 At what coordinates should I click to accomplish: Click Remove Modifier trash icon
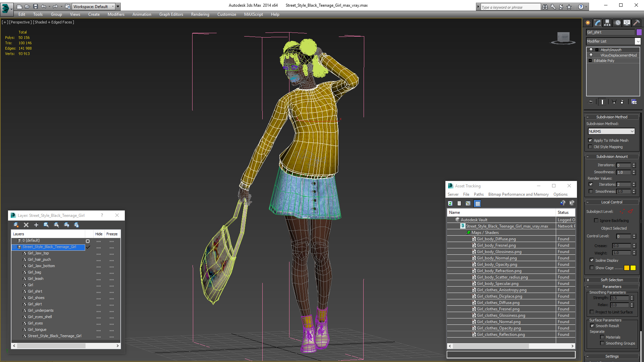622,102
